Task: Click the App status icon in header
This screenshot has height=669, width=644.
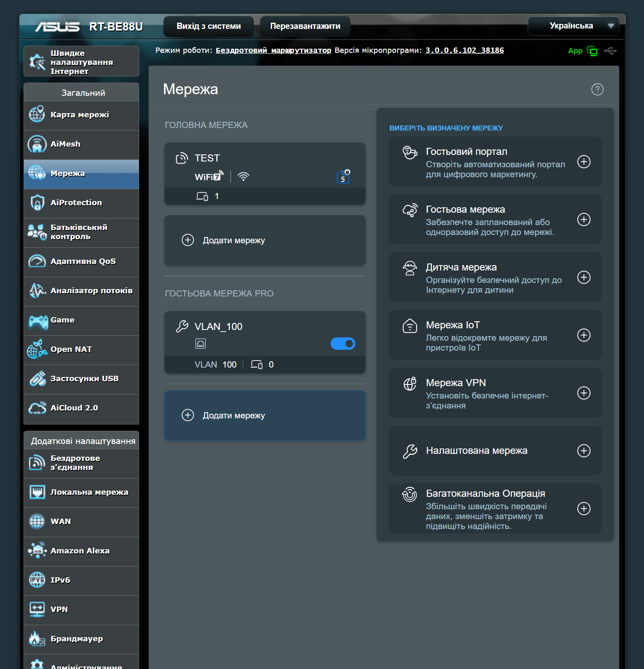Action: pos(592,51)
